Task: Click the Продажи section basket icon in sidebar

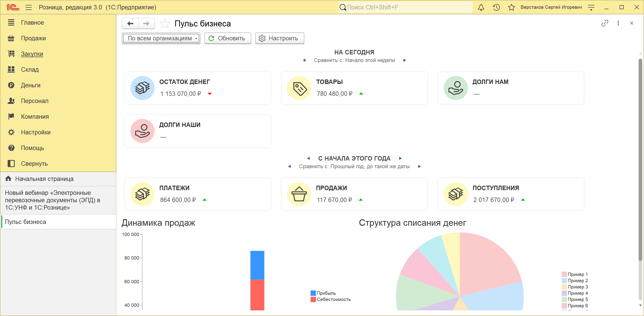Action: (11, 38)
